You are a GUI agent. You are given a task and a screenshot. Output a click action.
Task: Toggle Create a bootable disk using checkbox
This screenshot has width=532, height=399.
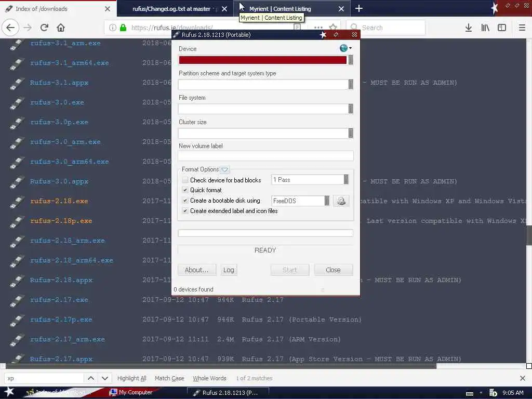[x=185, y=201]
